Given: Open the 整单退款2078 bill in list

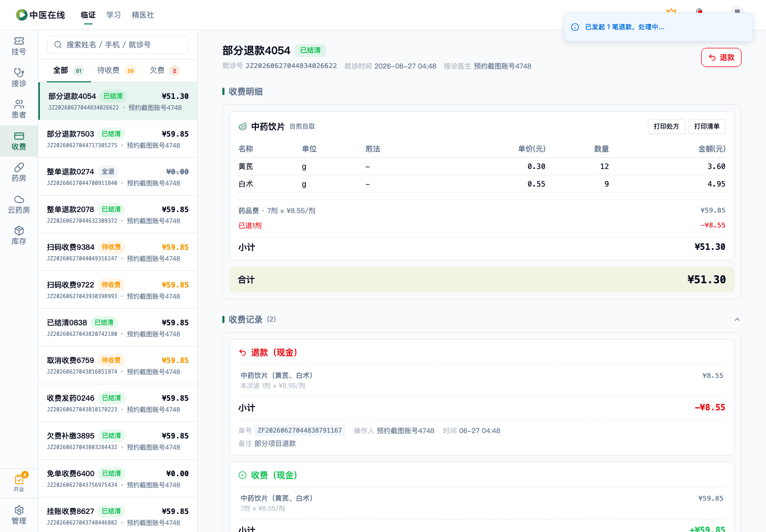Looking at the screenshot, I should pyautogui.click(x=118, y=214).
